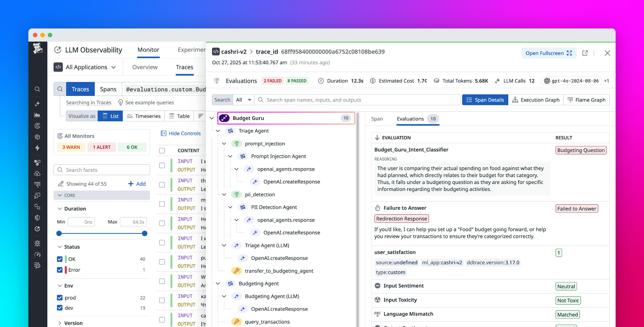Open the Execution Graph view
The width and height of the screenshot is (644, 327).
(536, 100)
